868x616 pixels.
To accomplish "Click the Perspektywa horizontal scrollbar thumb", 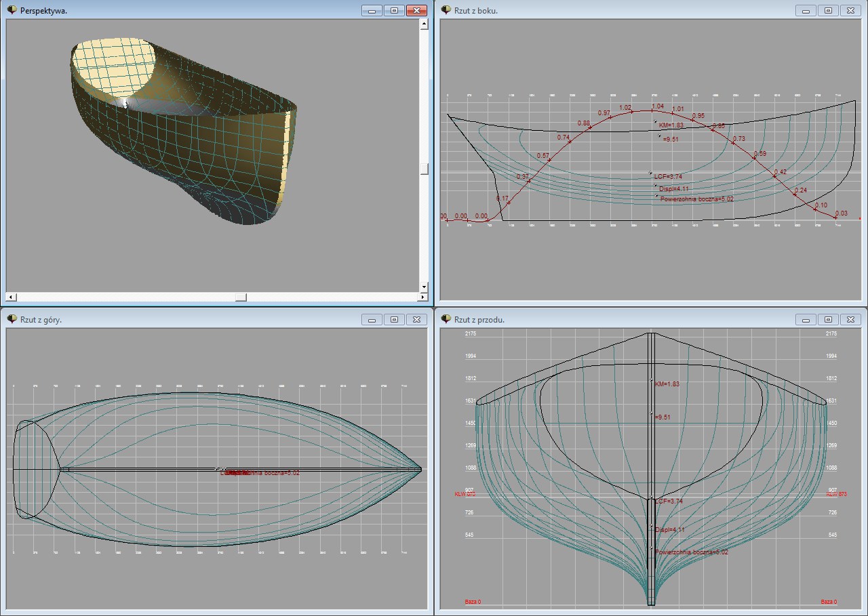I will pyautogui.click(x=241, y=297).
